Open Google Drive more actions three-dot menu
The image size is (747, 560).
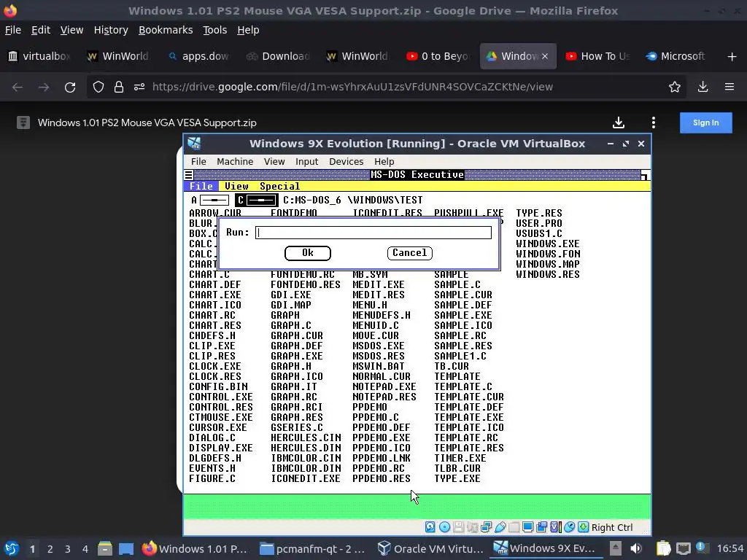coord(654,122)
